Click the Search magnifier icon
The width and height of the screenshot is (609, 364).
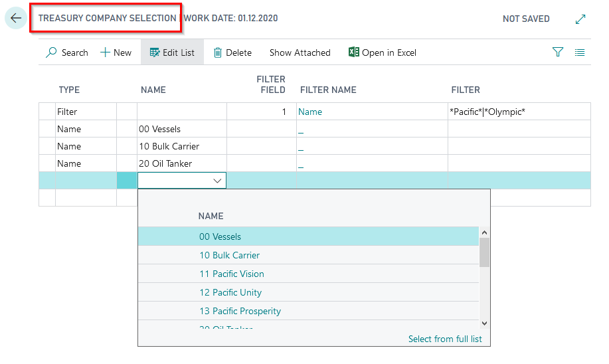[51, 52]
